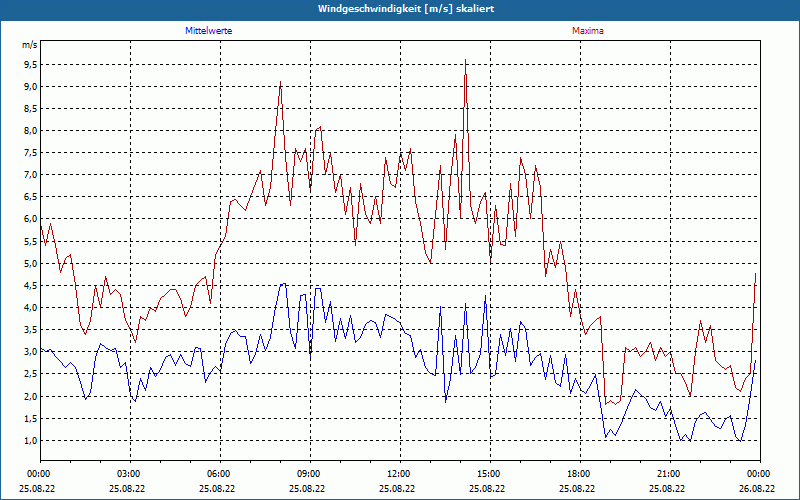Click the 18:00 time axis label

point(580,474)
